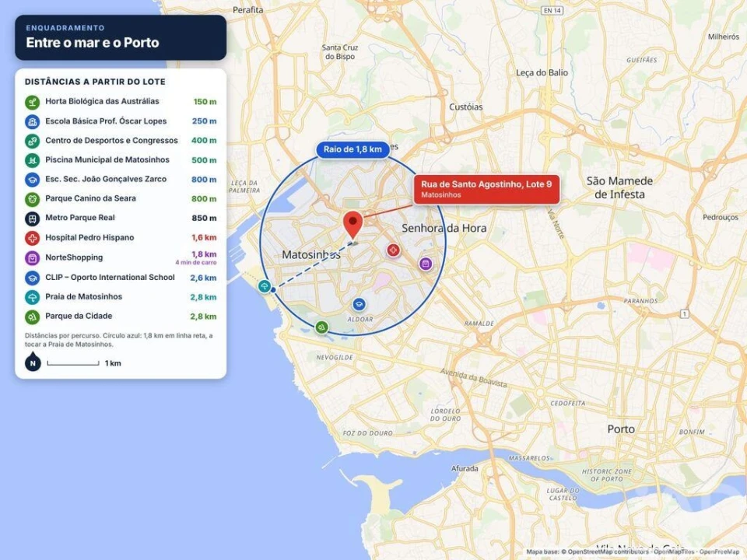Open the 'Rua de Santo Agostinho, Lote 9' callout

(486, 189)
